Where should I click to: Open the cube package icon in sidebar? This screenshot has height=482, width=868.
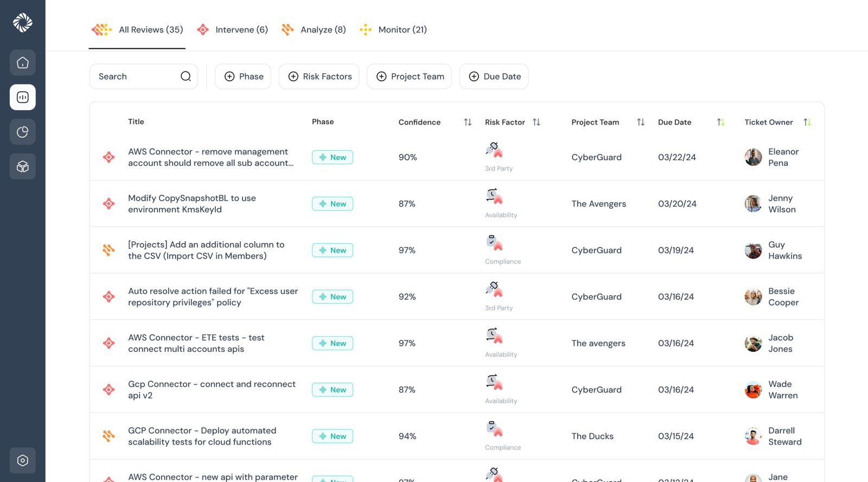tap(23, 166)
